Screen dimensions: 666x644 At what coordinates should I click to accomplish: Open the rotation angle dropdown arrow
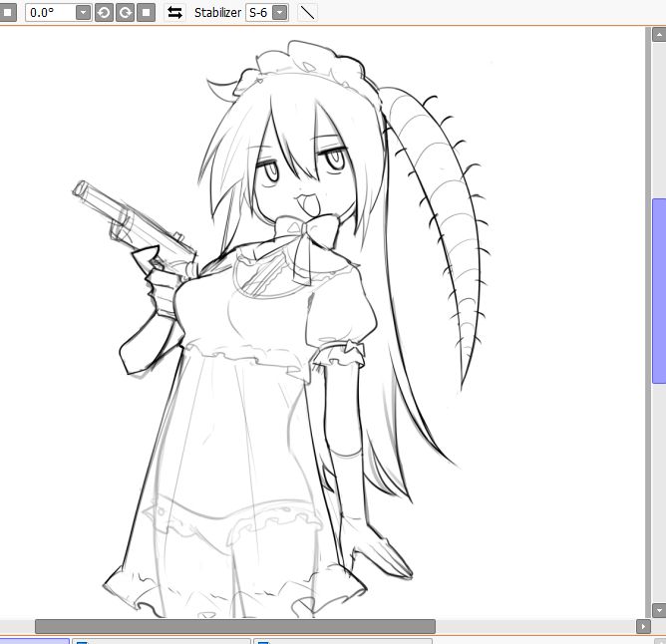coord(84,13)
